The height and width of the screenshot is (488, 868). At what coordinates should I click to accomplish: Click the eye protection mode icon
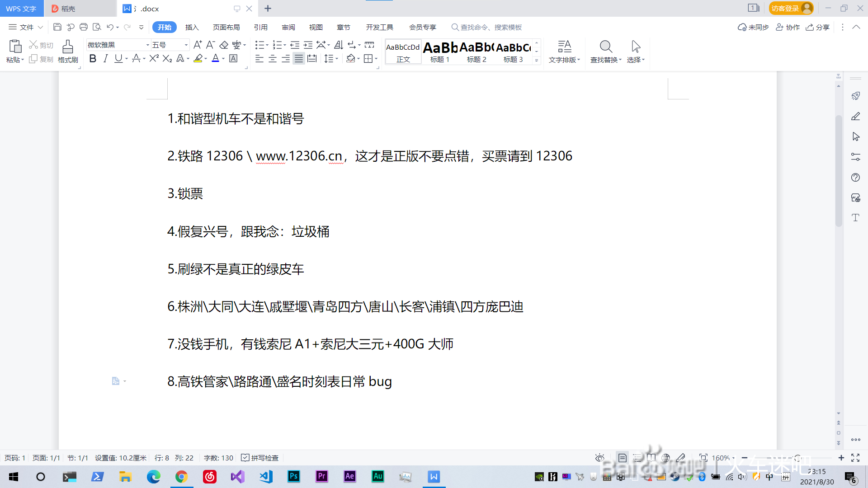[599, 458]
